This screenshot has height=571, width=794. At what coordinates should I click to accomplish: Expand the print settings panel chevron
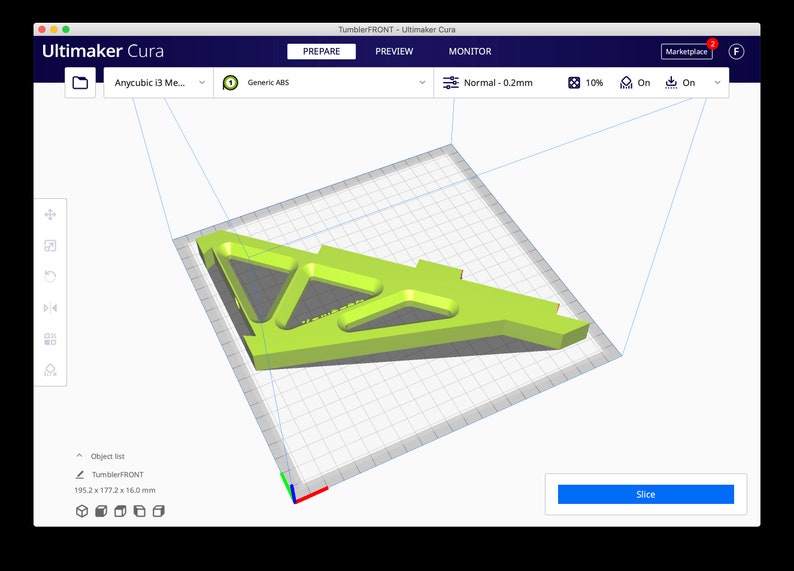click(718, 83)
